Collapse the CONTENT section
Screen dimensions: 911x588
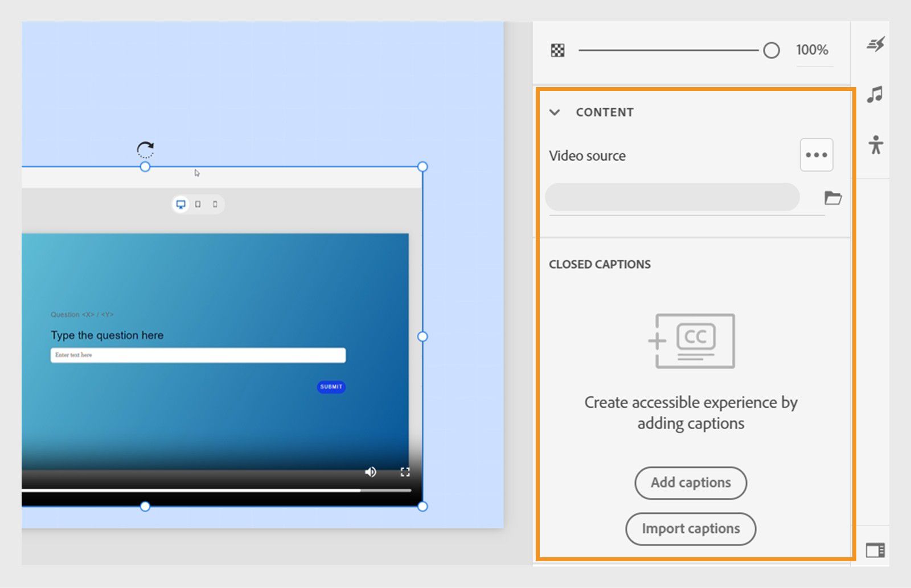pos(555,112)
